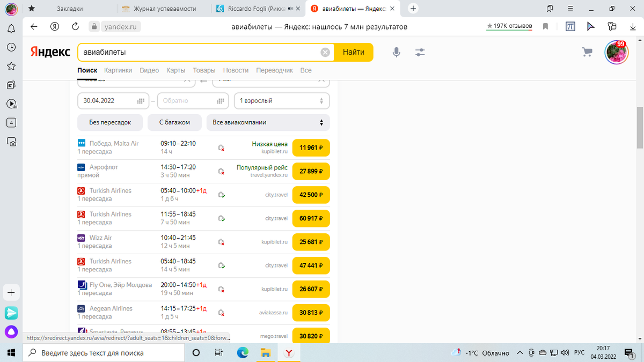Open Windows Start menu
644x362 pixels.
coord(11,353)
